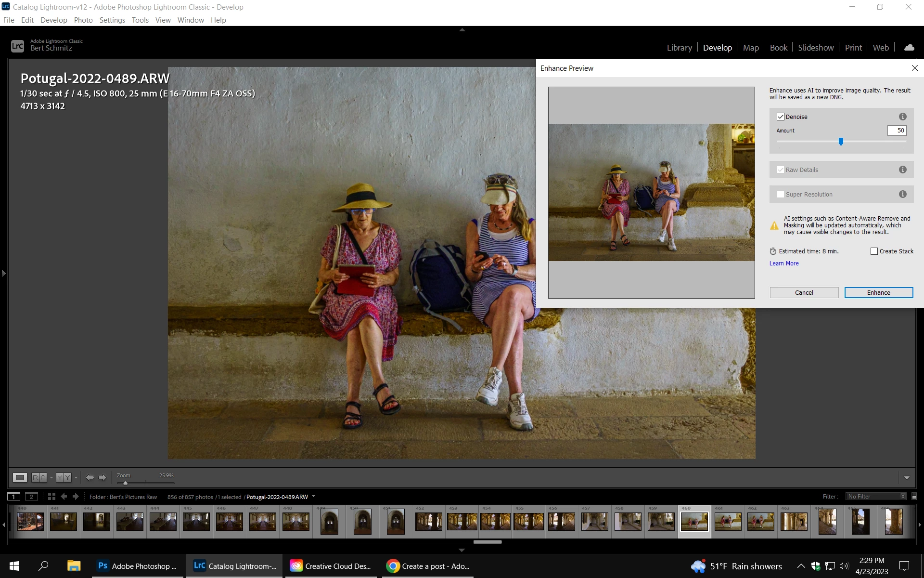This screenshot has width=924, height=578.
Task: Select the Loupe view icon
Action: point(20,477)
